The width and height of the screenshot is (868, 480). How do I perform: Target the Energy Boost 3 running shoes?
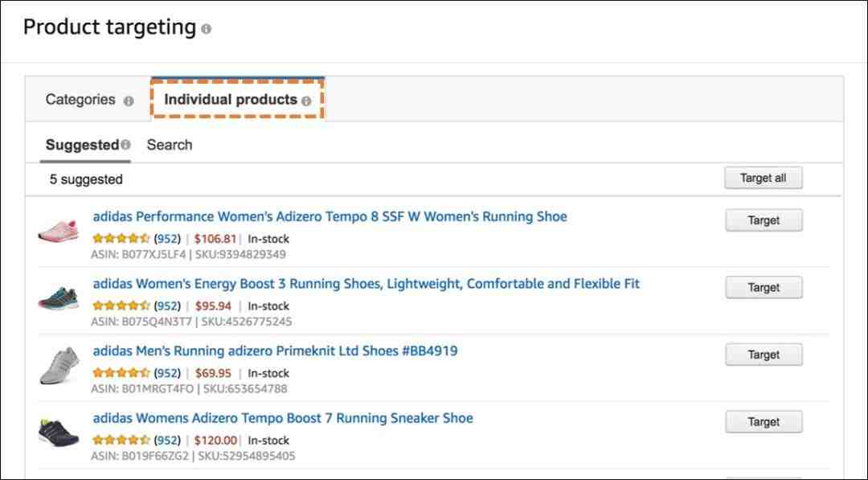coord(764,287)
